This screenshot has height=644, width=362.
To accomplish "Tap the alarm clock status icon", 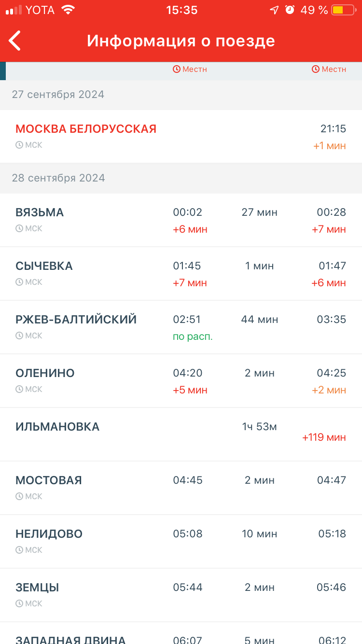I will pos(290,10).
